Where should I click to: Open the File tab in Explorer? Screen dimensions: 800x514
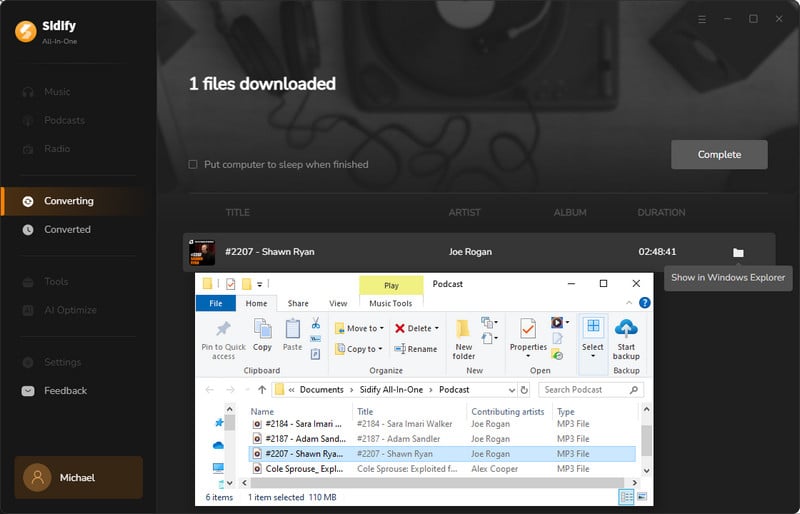[x=216, y=303]
